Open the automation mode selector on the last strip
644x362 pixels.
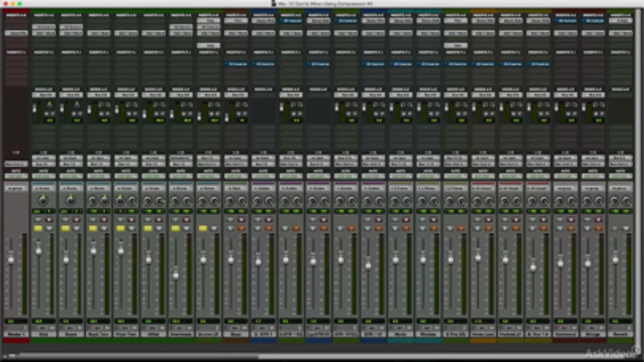(620, 176)
